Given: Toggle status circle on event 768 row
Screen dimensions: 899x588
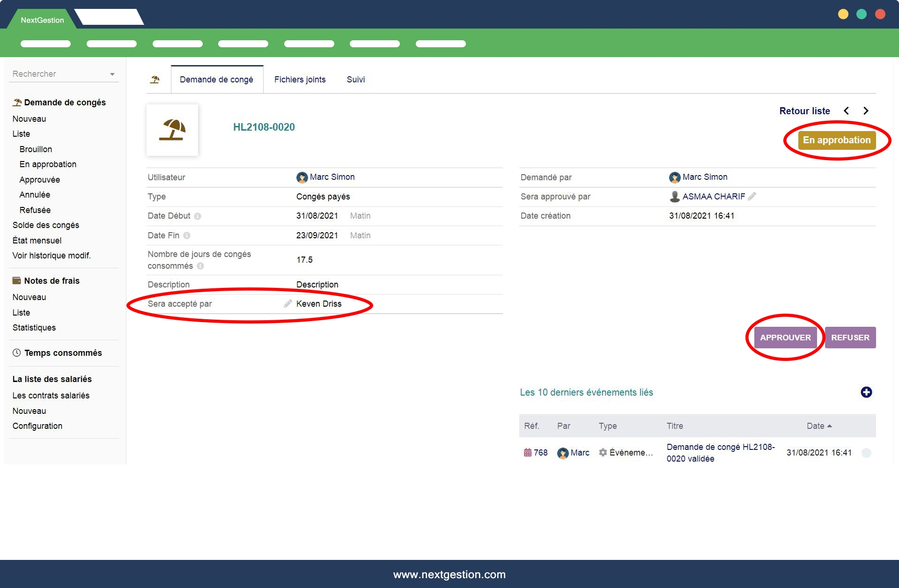Looking at the screenshot, I should pos(866,453).
